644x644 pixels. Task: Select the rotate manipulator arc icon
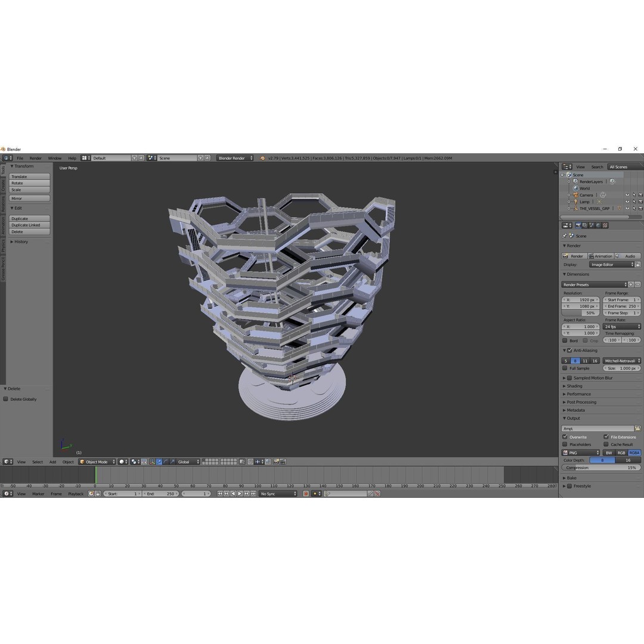point(166,462)
